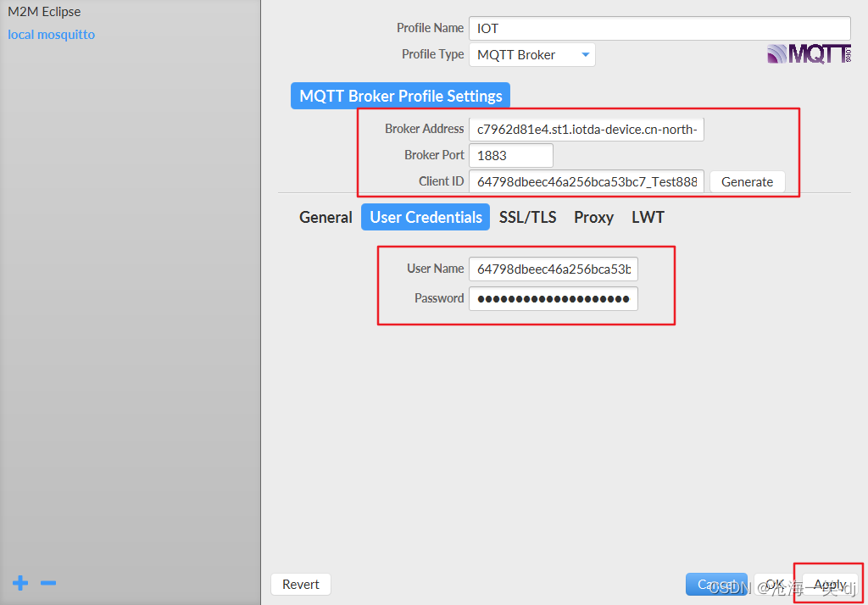The image size is (868, 605).
Task: Add a new connection profile with plus icon
Action: (20, 583)
